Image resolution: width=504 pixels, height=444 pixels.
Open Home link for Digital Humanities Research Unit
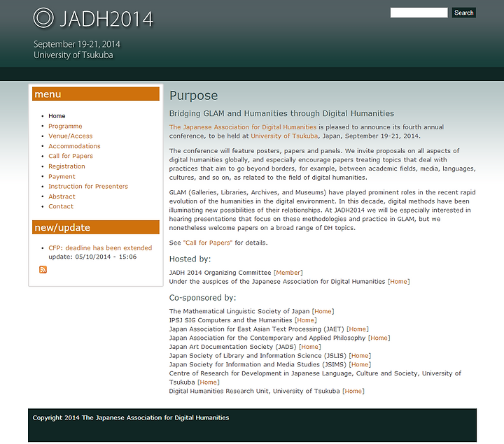click(353, 391)
